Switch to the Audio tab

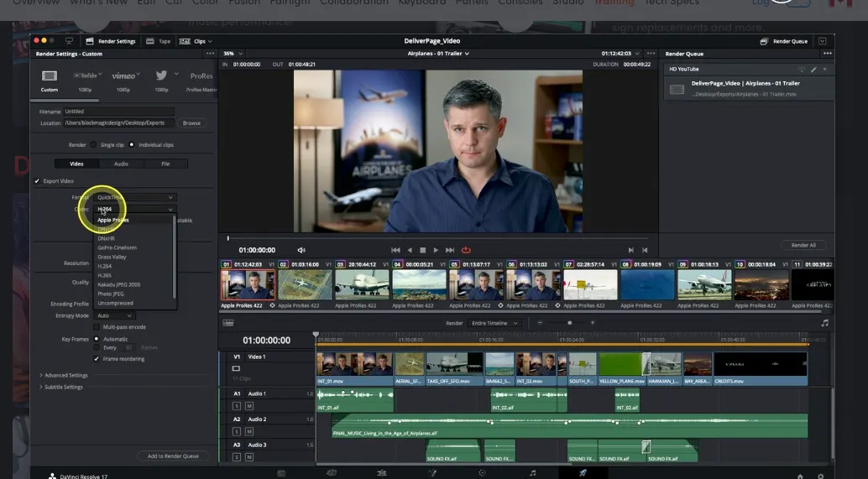coord(121,164)
